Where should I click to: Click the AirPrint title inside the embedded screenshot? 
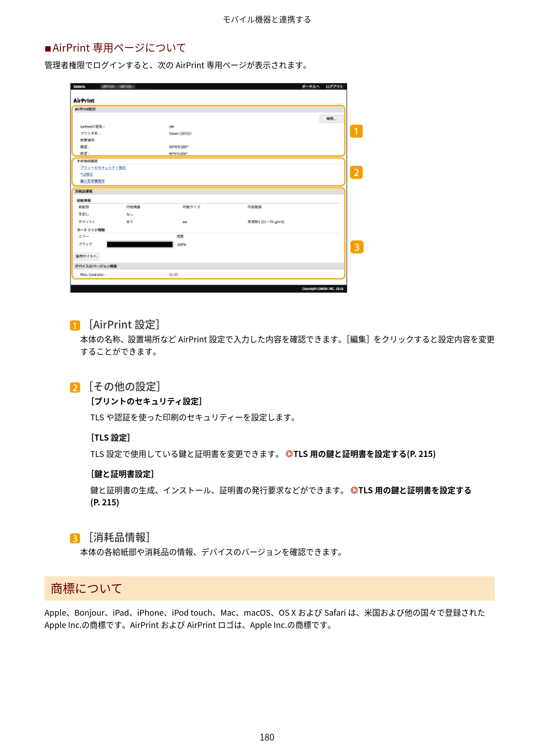coord(84,100)
